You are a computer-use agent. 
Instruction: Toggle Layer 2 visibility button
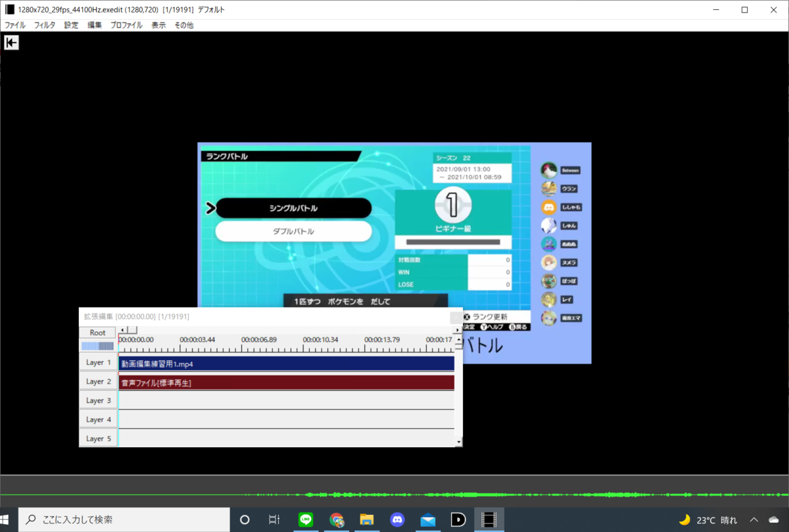pos(98,381)
